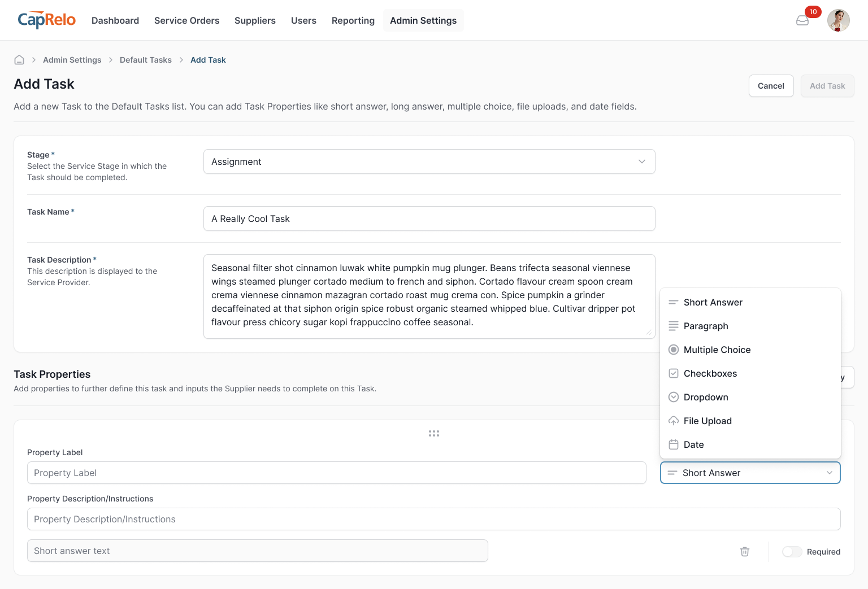Choose the File Upload option
Image resolution: width=868 pixels, height=589 pixels.
pyautogui.click(x=708, y=421)
